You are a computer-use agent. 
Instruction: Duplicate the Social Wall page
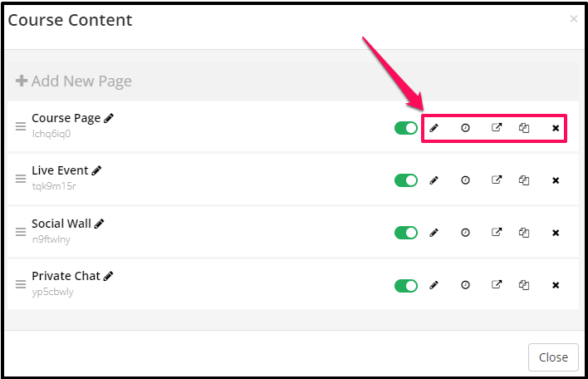(x=524, y=233)
